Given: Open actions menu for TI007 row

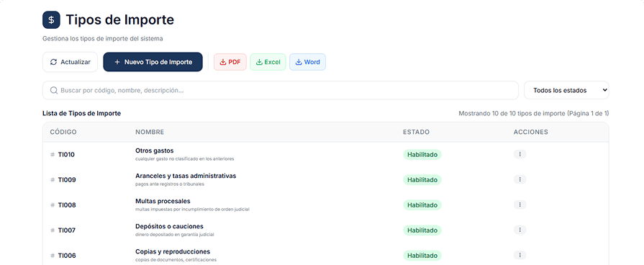Looking at the screenshot, I should 520,230.
